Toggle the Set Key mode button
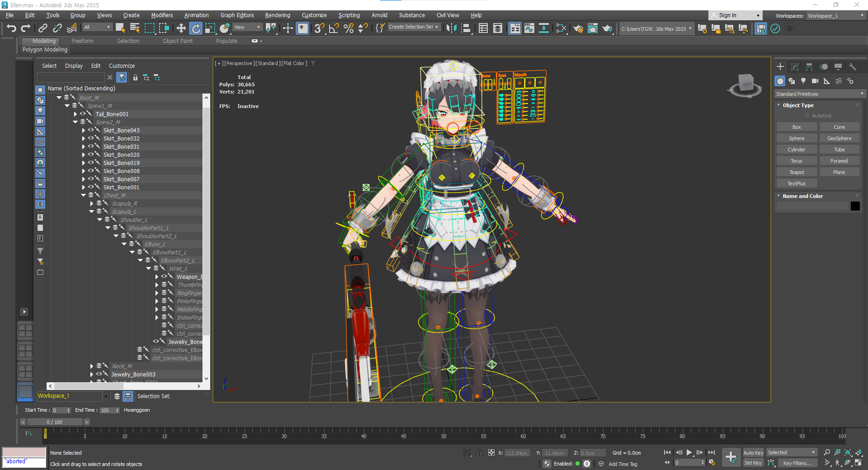 (x=753, y=463)
